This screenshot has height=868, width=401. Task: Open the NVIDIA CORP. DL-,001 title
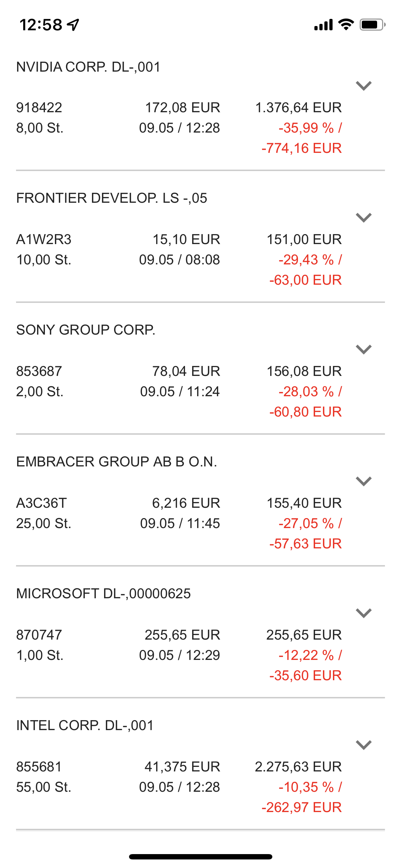pyautogui.click(x=88, y=67)
